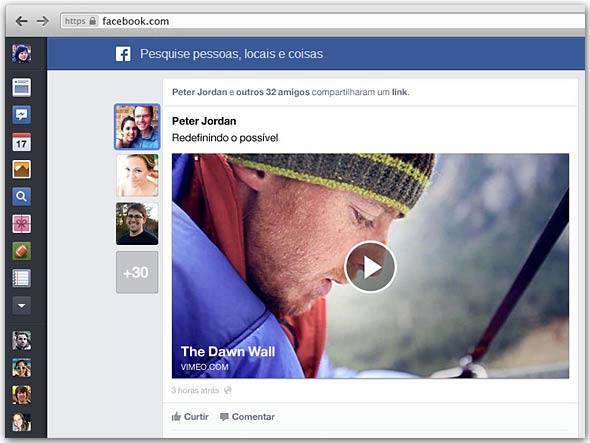The height and width of the screenshot is (443, 590).
Task: Go back with browser back arrow
Action: click(21, 21)
